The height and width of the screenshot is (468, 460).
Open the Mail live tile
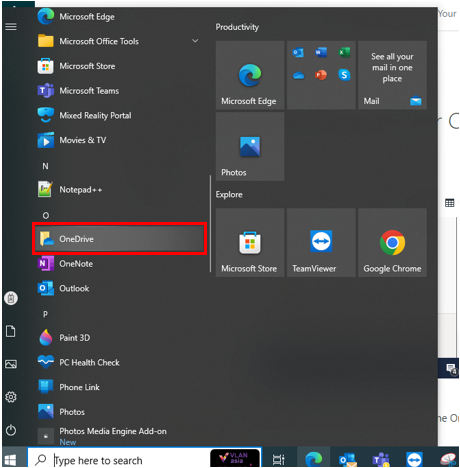(392, 75)
